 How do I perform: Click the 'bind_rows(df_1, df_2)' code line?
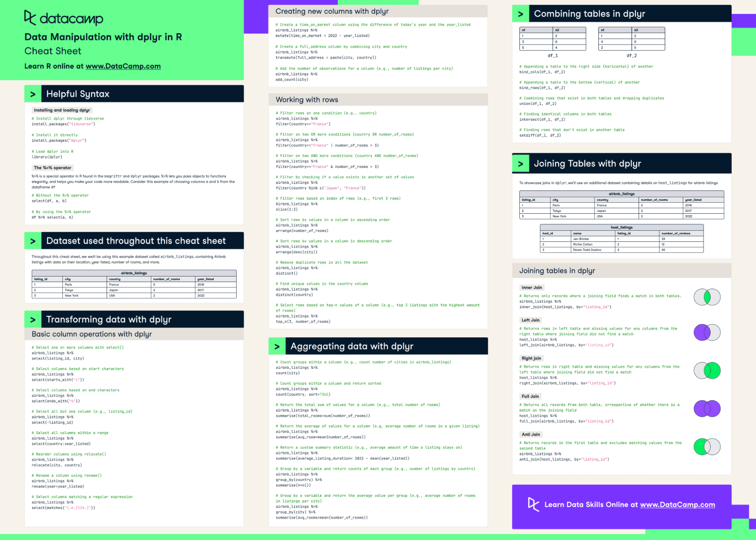(542, 88)
